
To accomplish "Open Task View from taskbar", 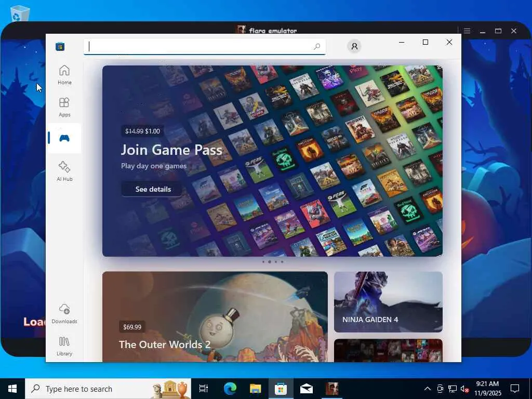I will pos(204,389).
